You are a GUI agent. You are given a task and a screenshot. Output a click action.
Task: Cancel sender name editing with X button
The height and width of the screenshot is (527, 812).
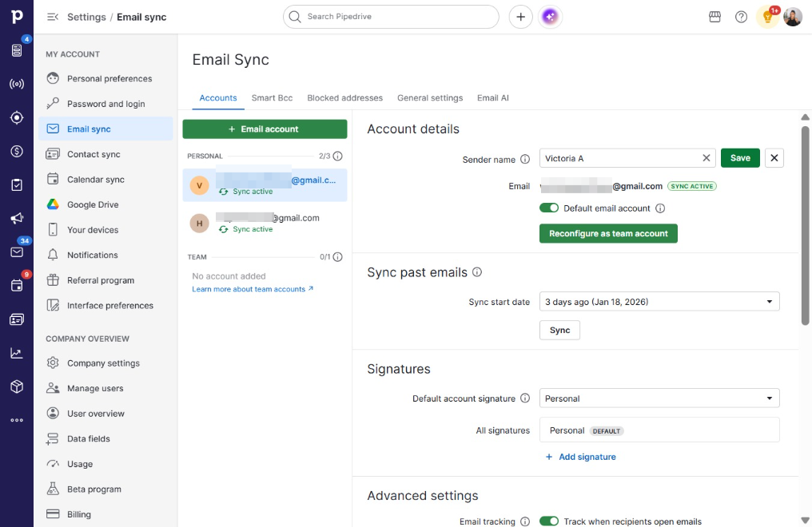click(x=774, y=158)
